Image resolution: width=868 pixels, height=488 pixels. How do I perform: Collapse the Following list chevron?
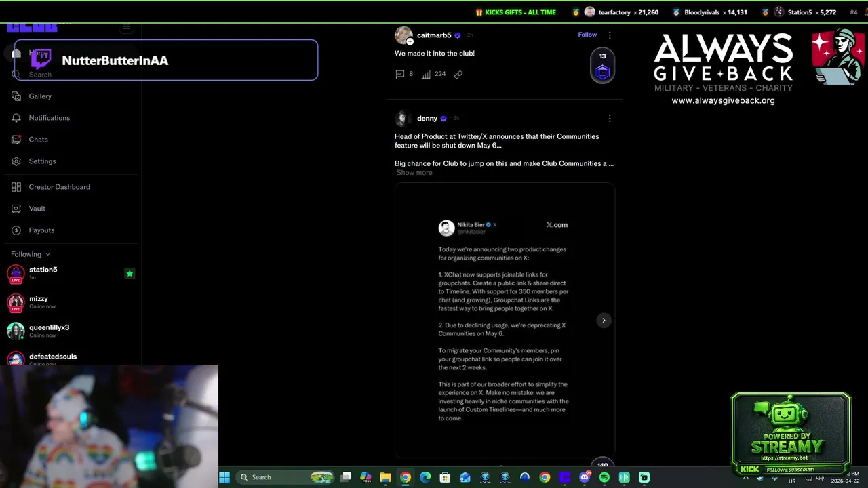(47, 255)
